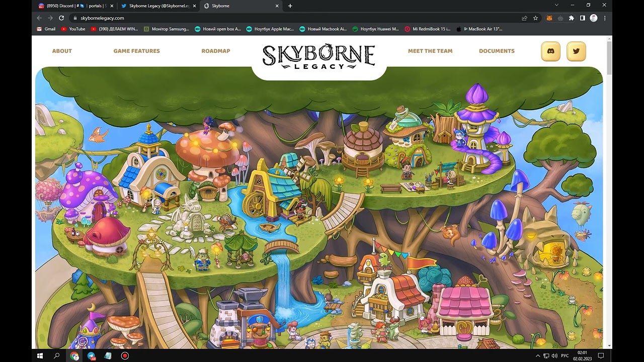Open the Mi RedmiBook 15 bookmark
Image resolution: width=644 pixels, height=362 pixels.
click(428, 29)
